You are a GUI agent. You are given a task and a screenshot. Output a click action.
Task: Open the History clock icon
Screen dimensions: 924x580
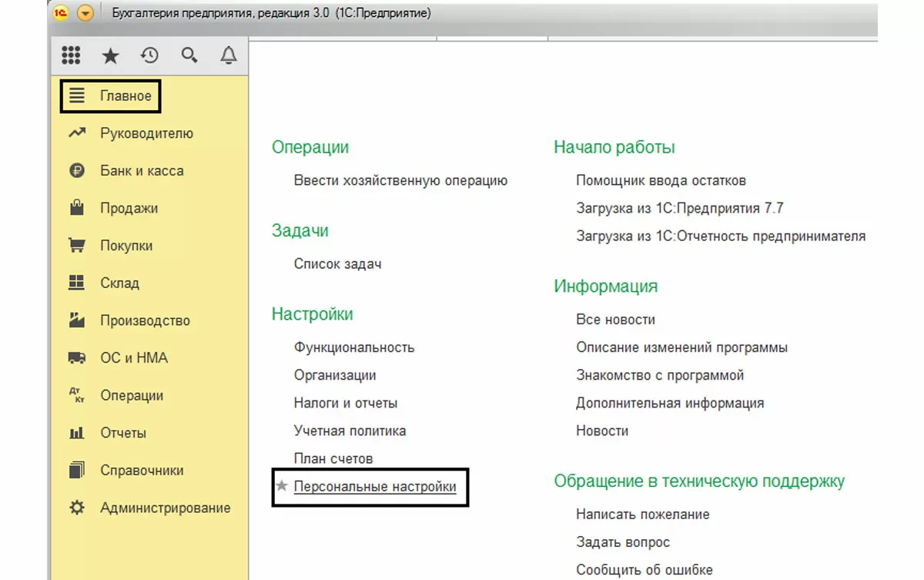point(149,55)
